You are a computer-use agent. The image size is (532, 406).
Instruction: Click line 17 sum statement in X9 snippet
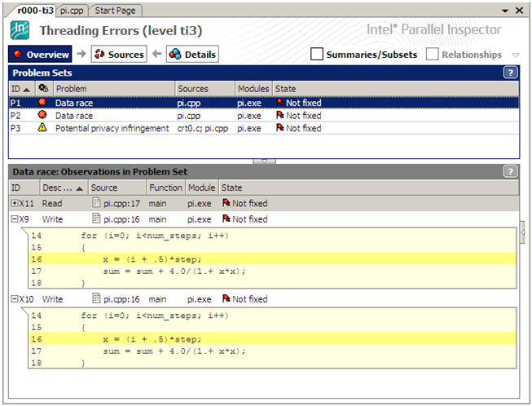[174, 271]
